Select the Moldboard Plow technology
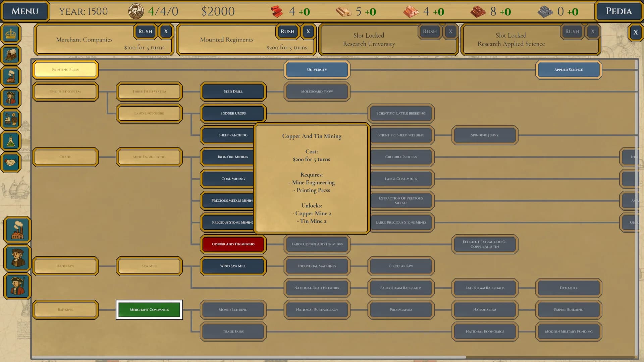This screenshot has width=644, height=362. pos(317,92)
